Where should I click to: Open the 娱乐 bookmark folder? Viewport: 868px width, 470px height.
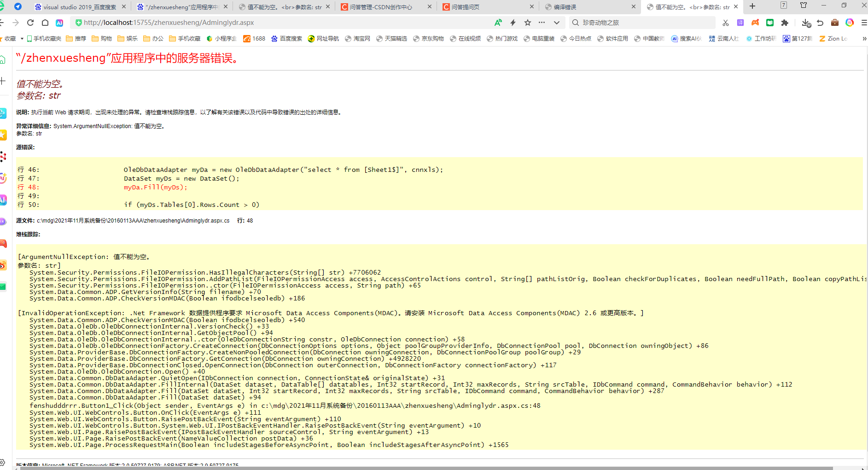(128, 39)
